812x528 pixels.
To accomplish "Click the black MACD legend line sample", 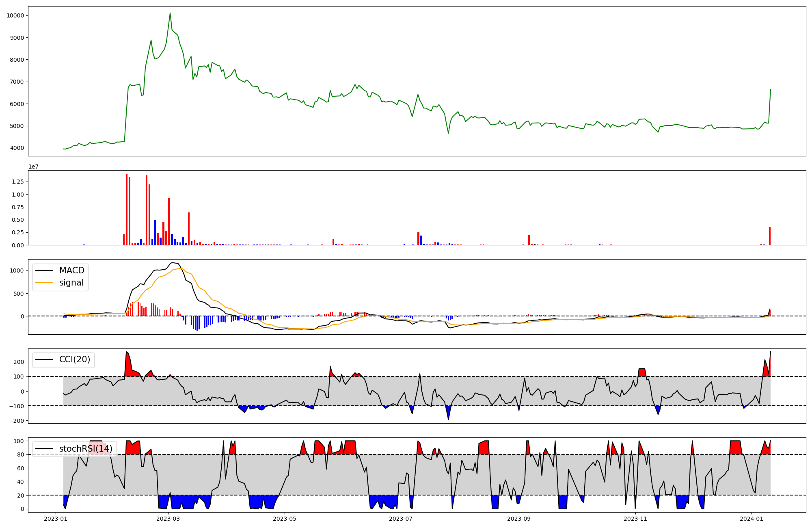I will click(44, 270).
